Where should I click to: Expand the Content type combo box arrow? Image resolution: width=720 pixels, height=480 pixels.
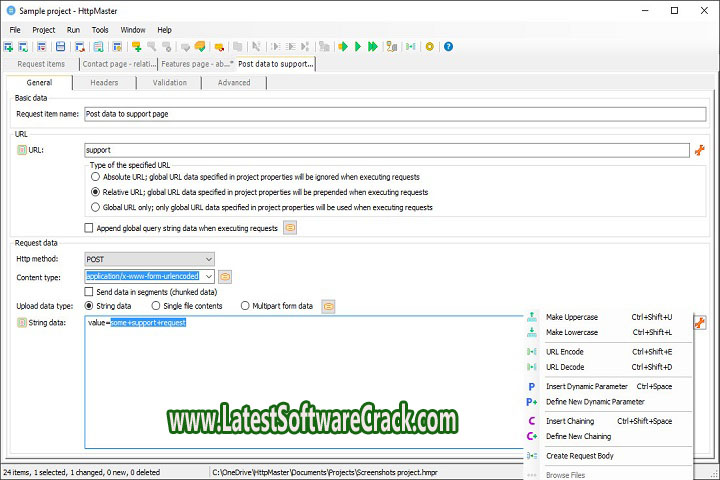click(209, 276)
